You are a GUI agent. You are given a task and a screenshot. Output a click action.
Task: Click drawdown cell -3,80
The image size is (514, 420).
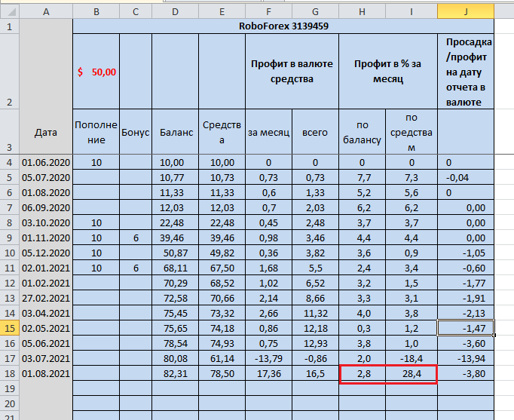[x=466, y=373]
